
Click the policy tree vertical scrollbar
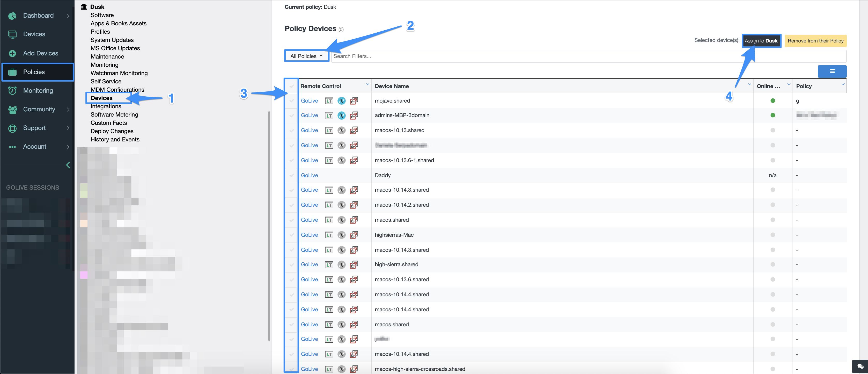269,226
